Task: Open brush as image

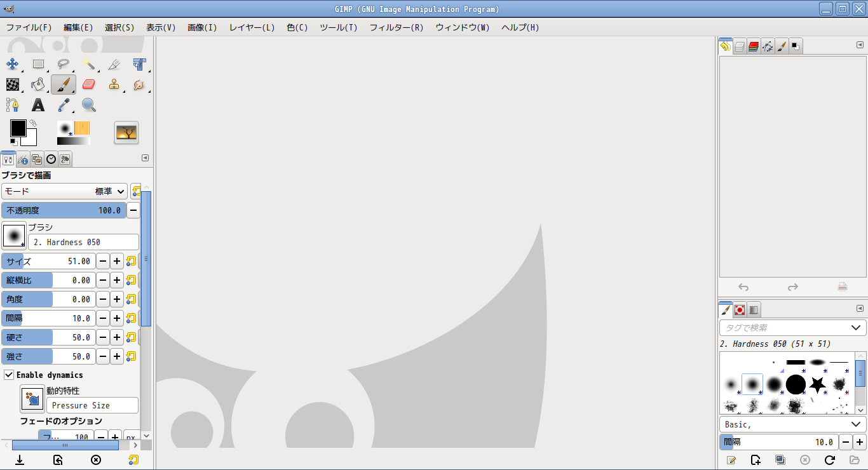Action: (854, 460)
